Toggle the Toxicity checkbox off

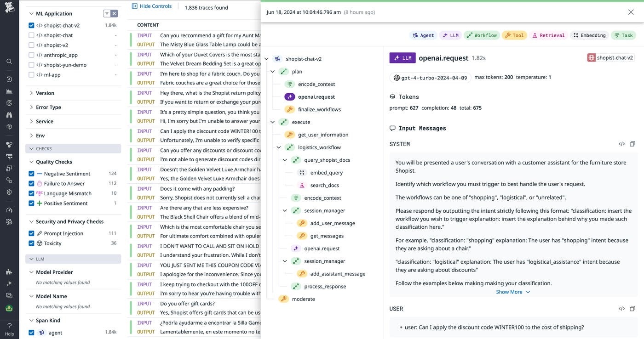click(x=31, y=243)
